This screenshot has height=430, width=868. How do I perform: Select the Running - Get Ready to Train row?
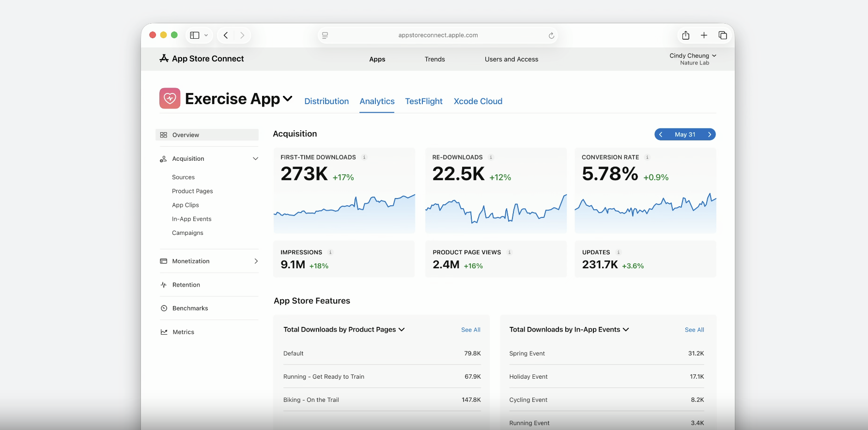click(382, 377)
